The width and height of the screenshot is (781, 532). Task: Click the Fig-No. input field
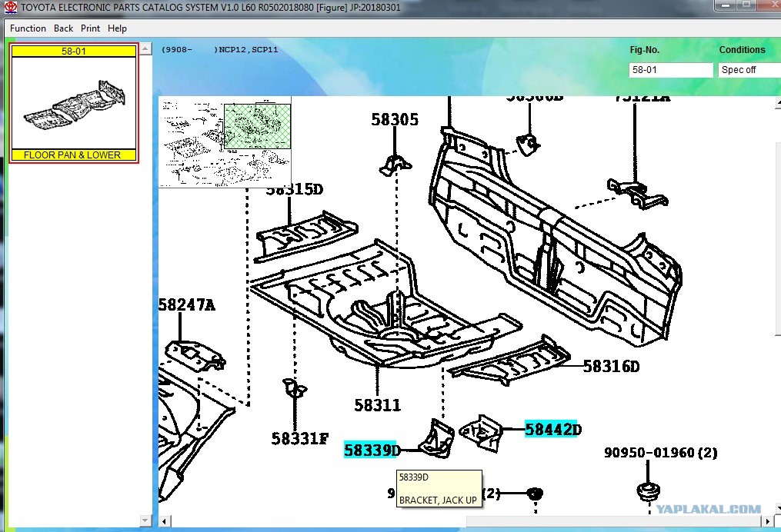coord(670,70)
